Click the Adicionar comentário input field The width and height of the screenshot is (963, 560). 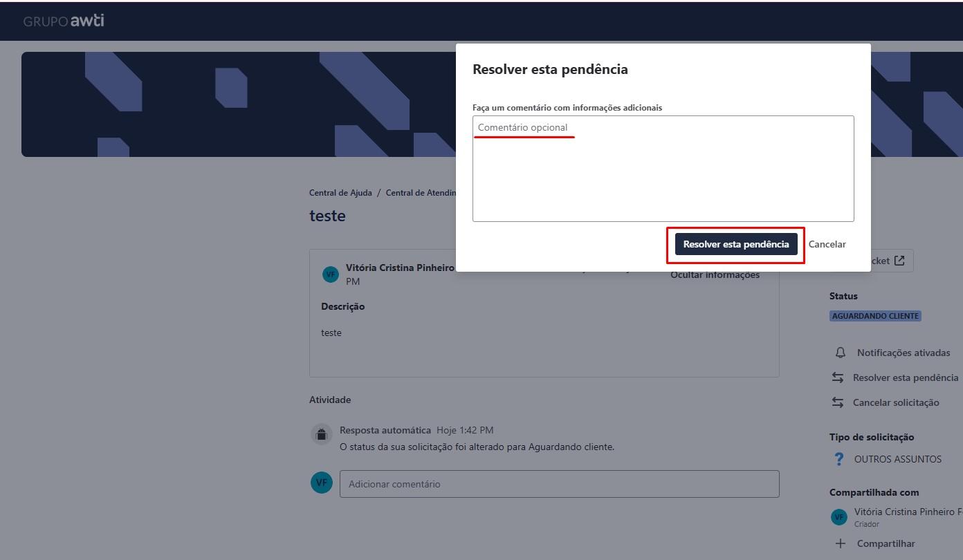click(559, 484)
